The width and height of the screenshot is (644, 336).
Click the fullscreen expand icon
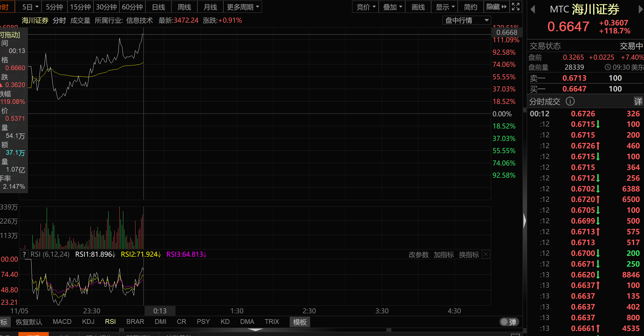click(515, 7)
